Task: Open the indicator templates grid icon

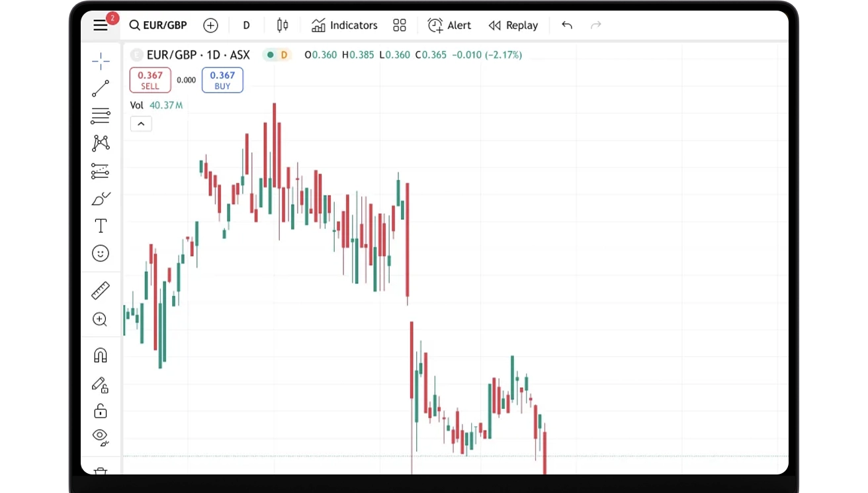Action: point(399,25)
